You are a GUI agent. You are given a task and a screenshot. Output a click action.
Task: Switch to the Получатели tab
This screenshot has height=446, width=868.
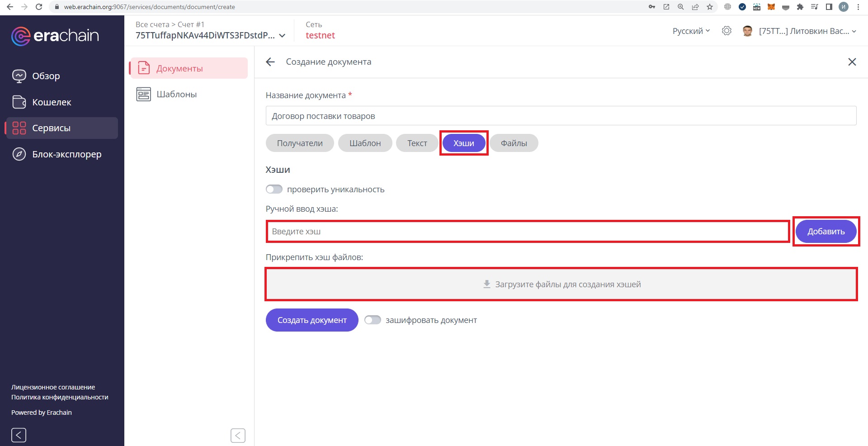point(299,143)
